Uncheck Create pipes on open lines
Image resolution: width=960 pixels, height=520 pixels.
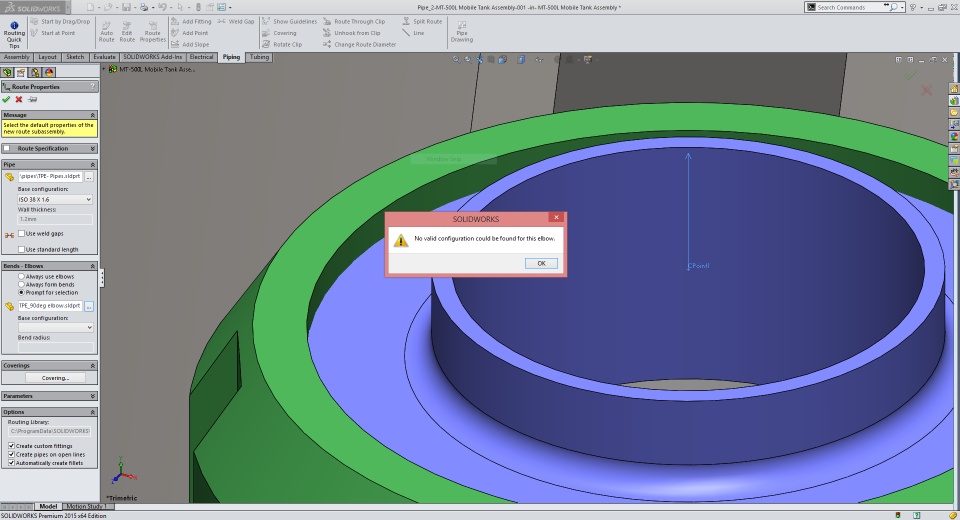pyautogui.click(x=12, y=454)
